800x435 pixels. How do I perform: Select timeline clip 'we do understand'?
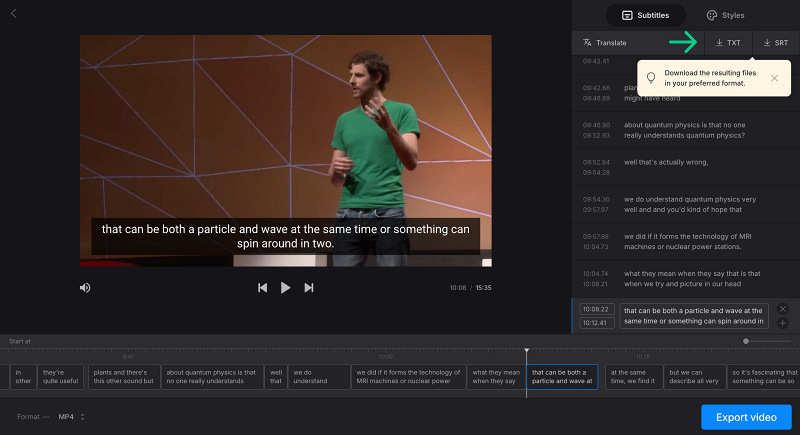click(319, 377)
